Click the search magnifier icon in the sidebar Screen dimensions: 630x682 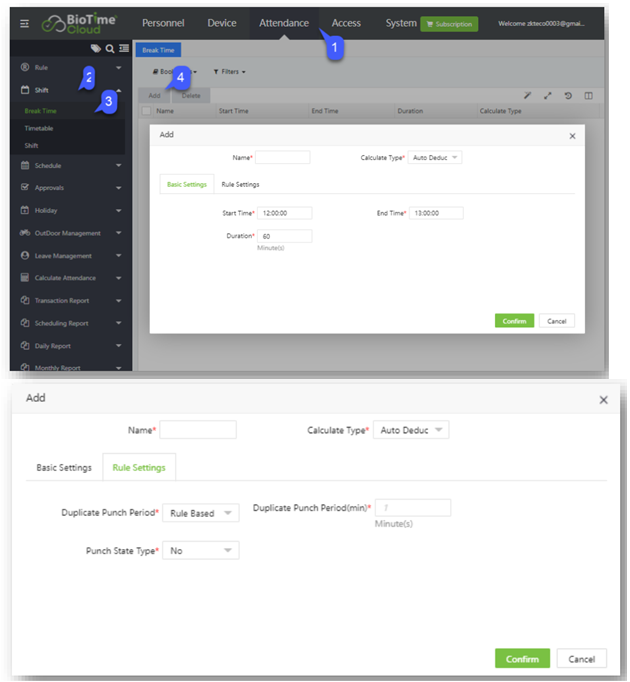109,48
